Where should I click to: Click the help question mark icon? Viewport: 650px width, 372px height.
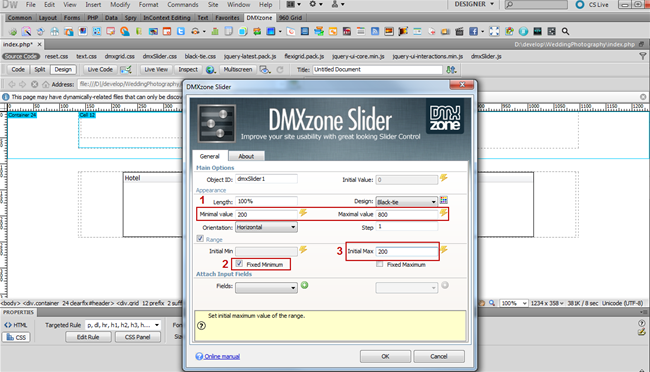point(201,326)
